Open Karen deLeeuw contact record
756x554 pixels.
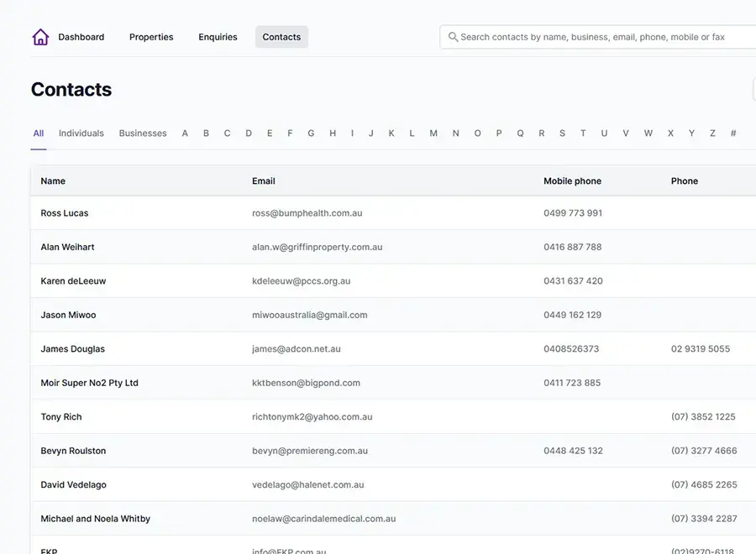coord(74,281)
